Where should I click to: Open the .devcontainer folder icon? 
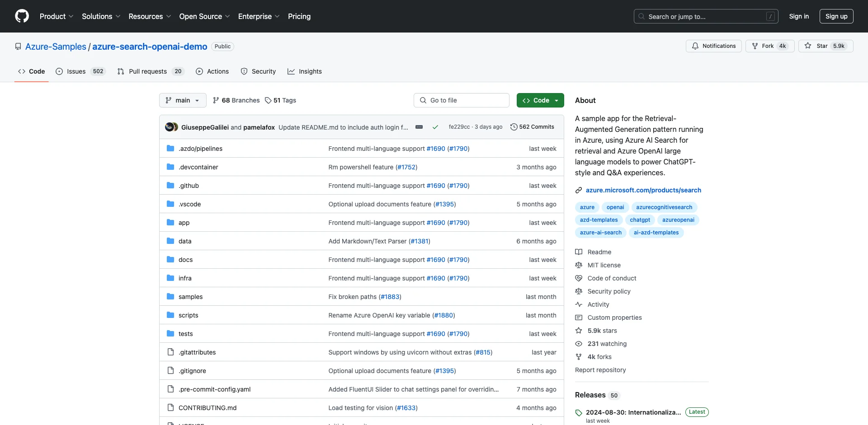pos(170,167)
